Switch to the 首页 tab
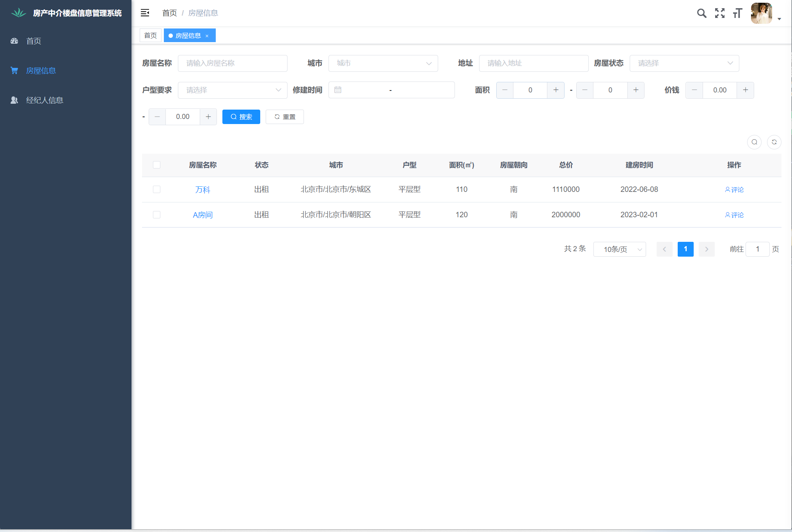This screenshot has height=532, width=792. [x=150, y=35]
